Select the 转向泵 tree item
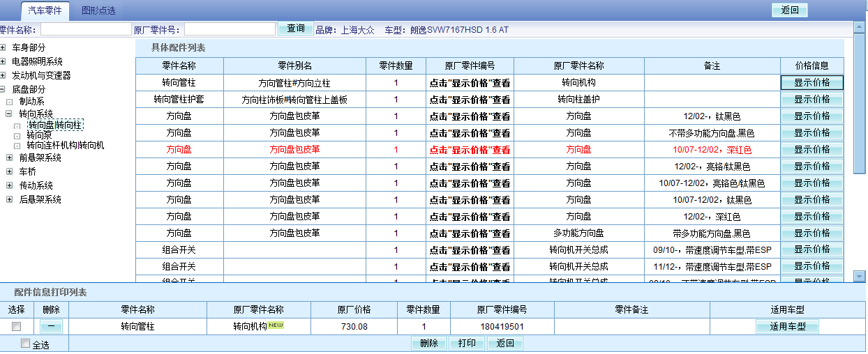 (x=39, y=135)
